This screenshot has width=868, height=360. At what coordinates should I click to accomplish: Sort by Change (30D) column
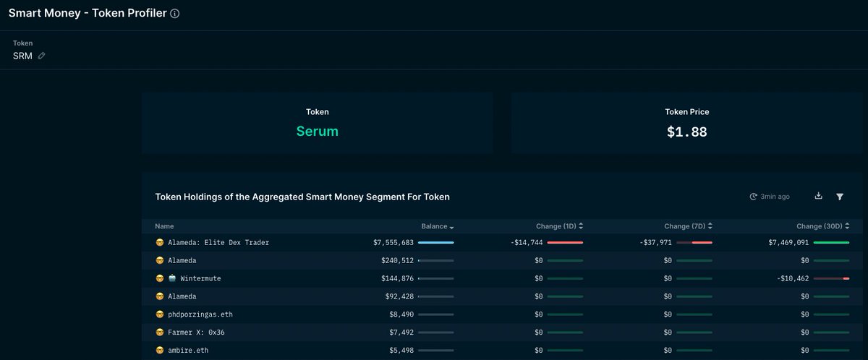pos(822,226)
